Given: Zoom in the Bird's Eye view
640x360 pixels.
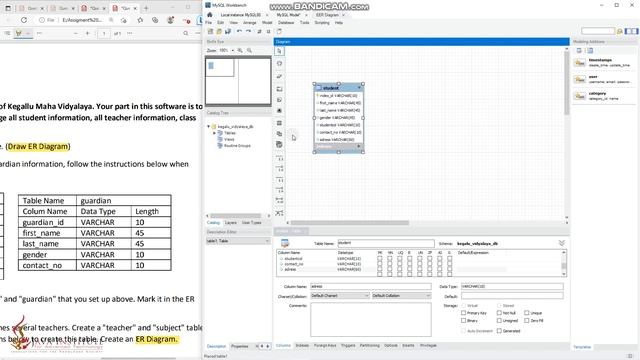Looking at the screenshot, I should coord(240,51).
